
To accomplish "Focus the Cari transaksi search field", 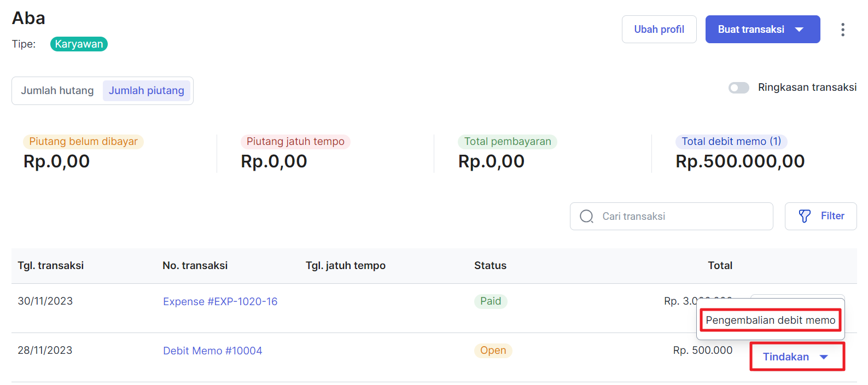I will (x=671, y=217).
